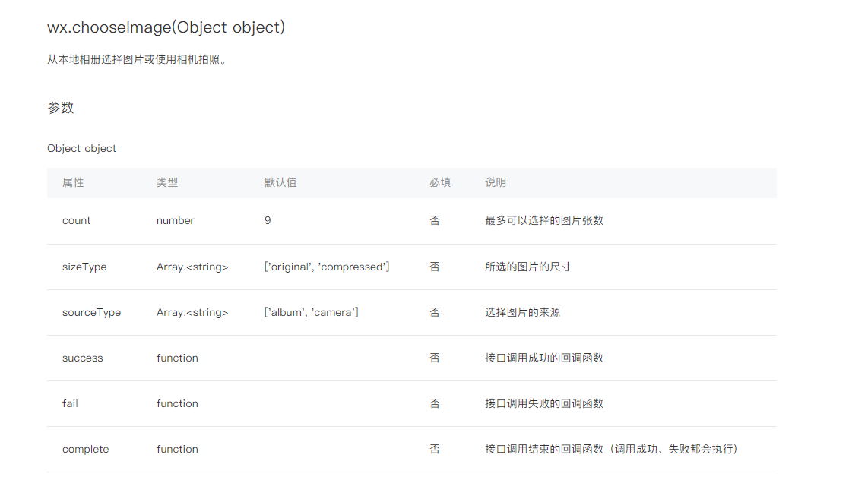The height and width of the screenshot is (502, 868).
Task: Select the sizeType property name
Action: click(x=84, y=267)
